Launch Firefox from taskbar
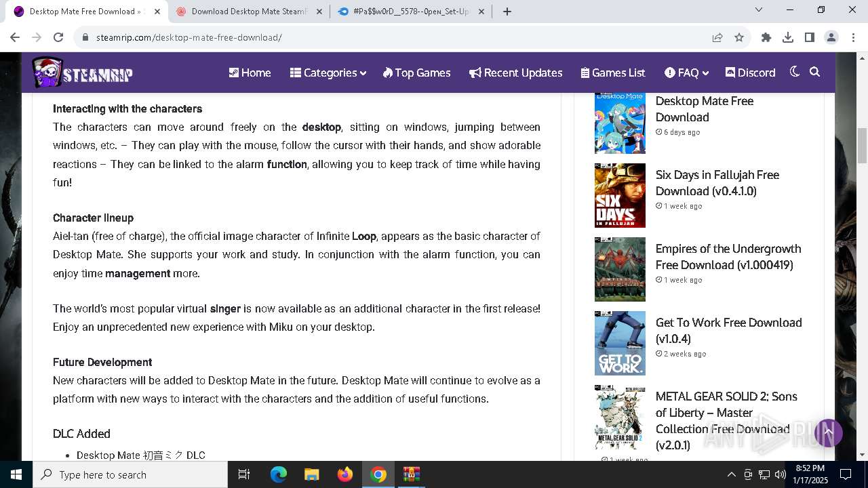868x488 pixels. tap(344, 474)
